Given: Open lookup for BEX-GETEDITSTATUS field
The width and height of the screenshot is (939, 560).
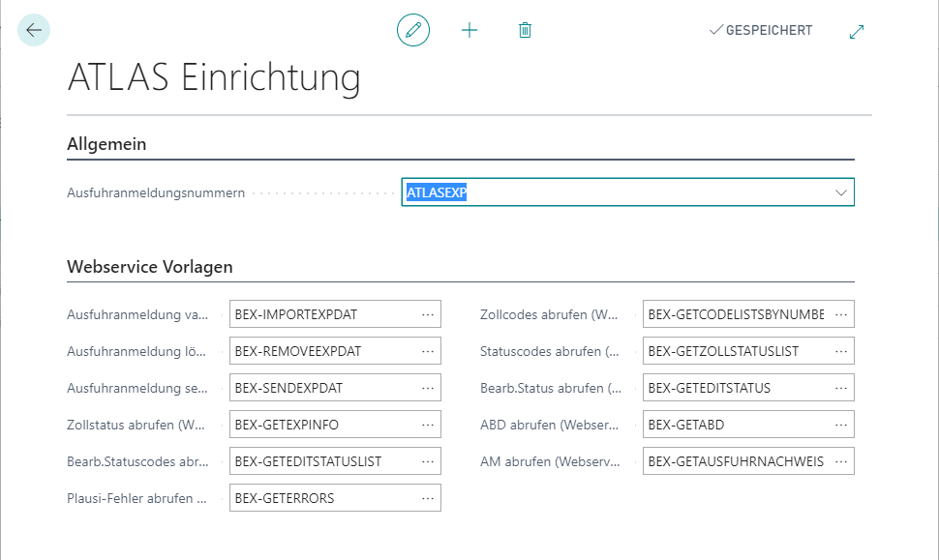Looking at the screenshot, I should click(841, 388).
